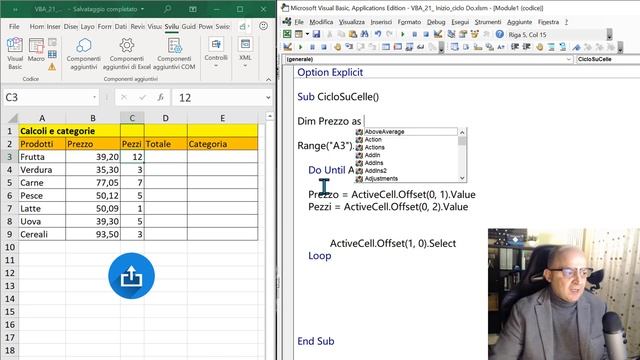Expand the Name Box dropdown arrow
The image size is (640, 360).
[x=94, y=98]
